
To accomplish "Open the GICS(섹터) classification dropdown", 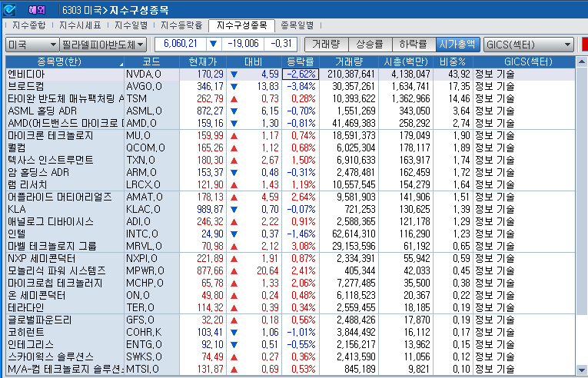I will pyautogui.click(x=529, y=44).
